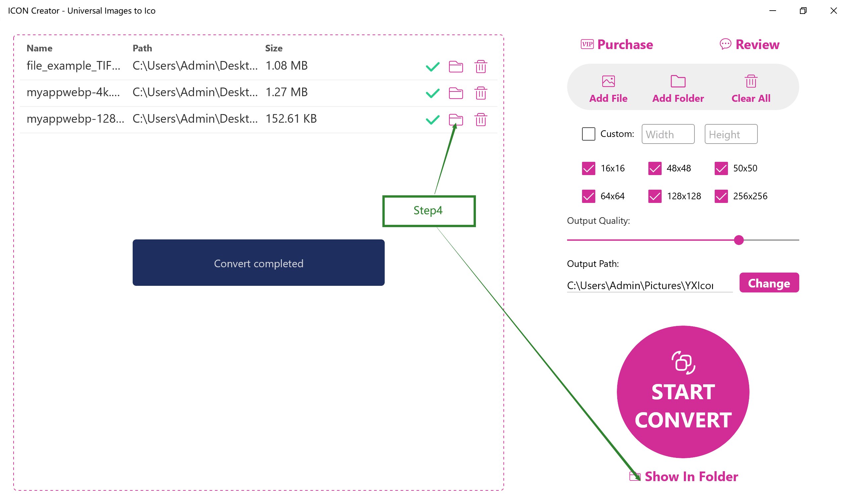The width and height of the screenshot is (849, 504).
Task: Uncheck the 16x16 size option
Action: [x=588, y=168]
